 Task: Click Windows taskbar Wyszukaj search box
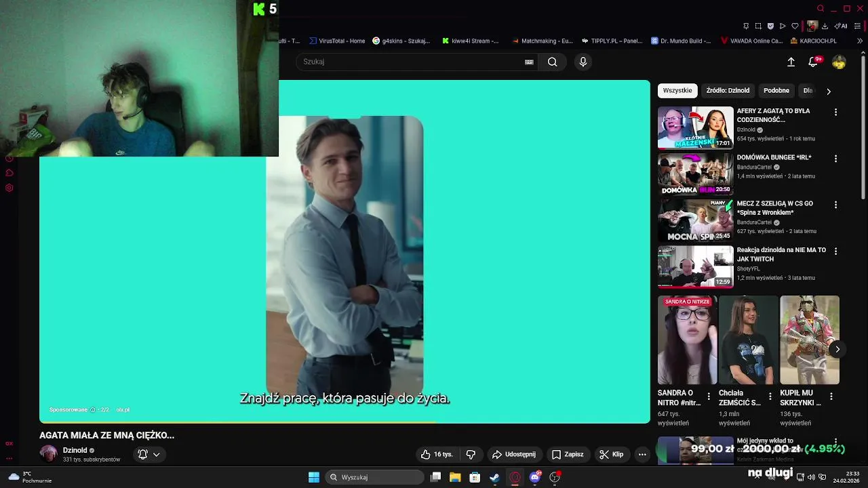(376, 477)
